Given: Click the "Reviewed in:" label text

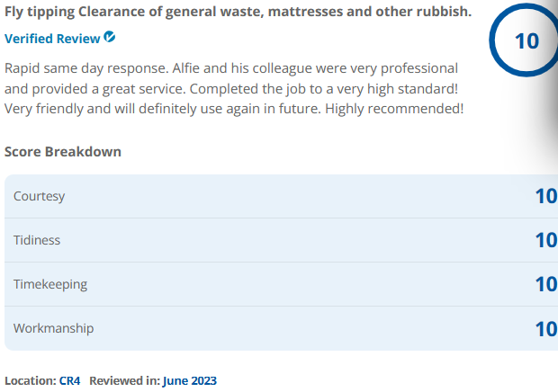Looking at the screenshot, I should [124, 380].
